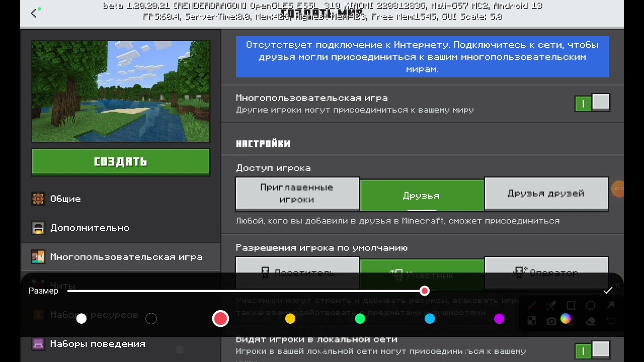The image size is (644, 362).
Task: Confirm brush size with the checkmark
Action: (608, 291)
